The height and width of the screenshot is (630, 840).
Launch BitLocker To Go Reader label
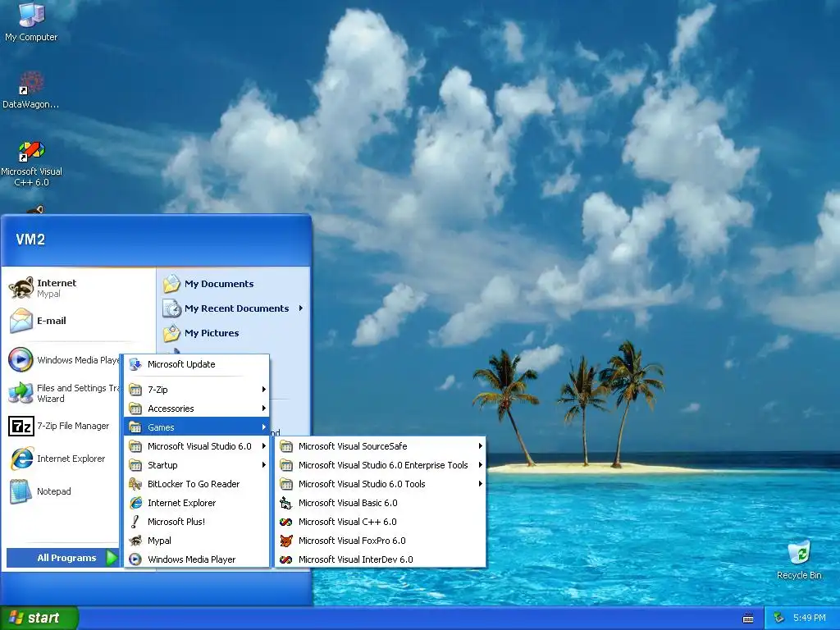click(x=194, y=484)
